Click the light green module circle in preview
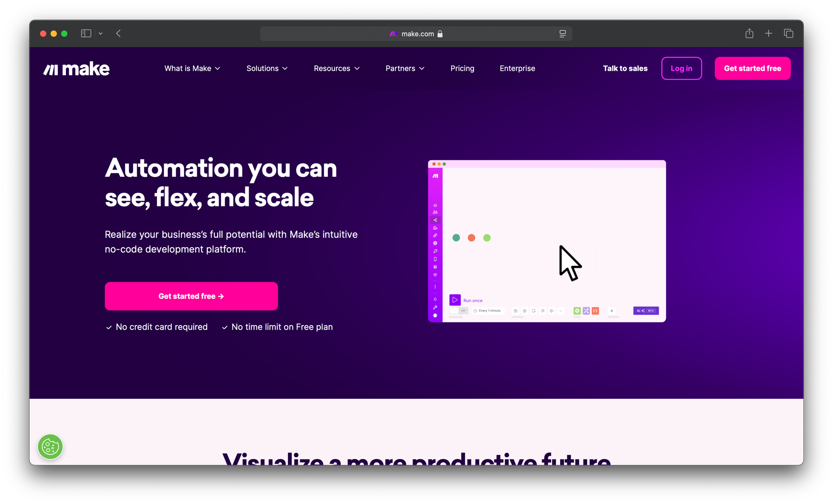833x504 pixels. 487,238
